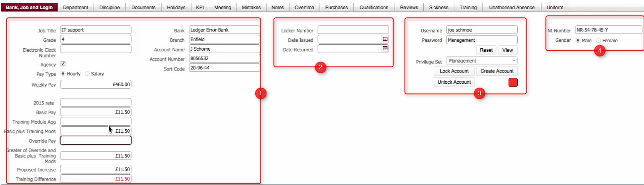Open the Date Returned calendar picker

coord(385,49)
